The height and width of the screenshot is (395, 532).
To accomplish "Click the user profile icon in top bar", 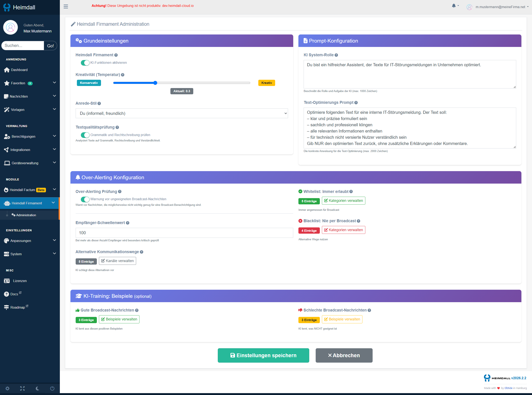I will tap(469, 7).
